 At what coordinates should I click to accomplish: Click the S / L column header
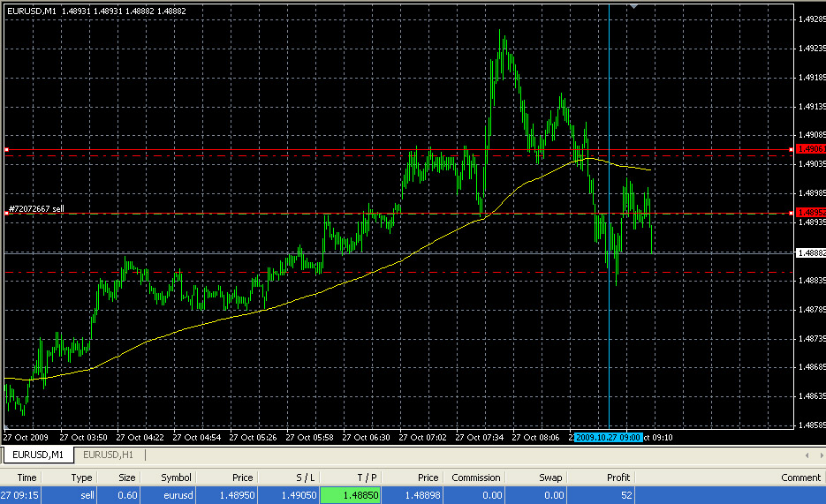pyautogui.click(x=303, y=478)
